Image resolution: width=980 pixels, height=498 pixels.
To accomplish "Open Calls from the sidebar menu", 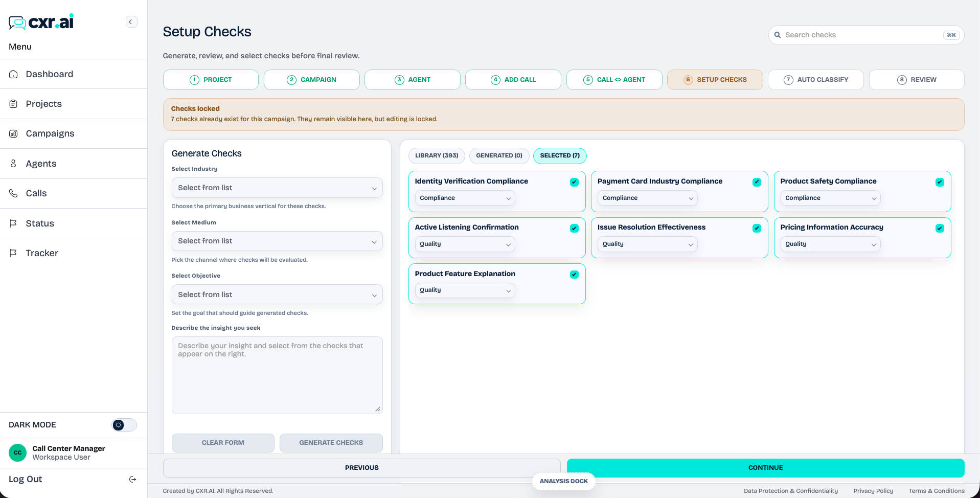I will 74,193.
